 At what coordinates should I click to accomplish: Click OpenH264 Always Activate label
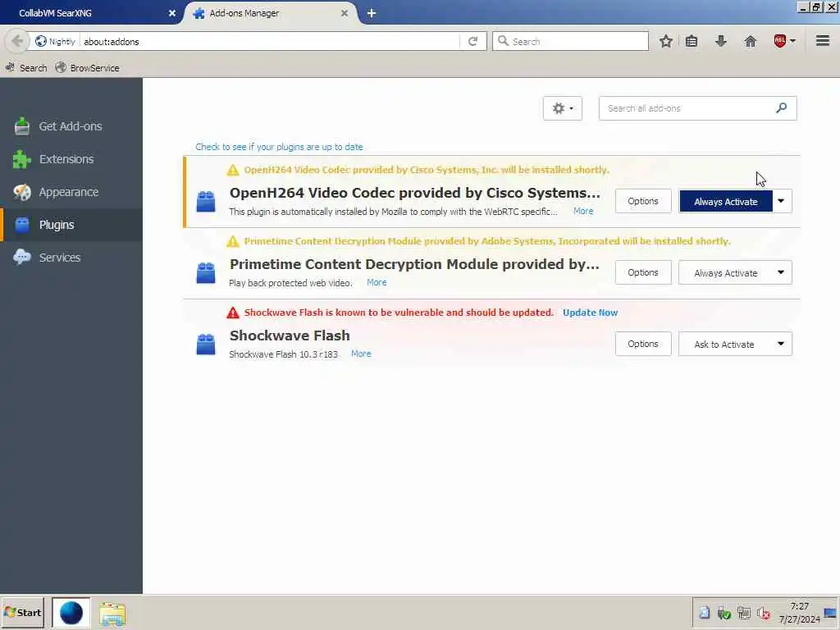[x=726, y=202]
